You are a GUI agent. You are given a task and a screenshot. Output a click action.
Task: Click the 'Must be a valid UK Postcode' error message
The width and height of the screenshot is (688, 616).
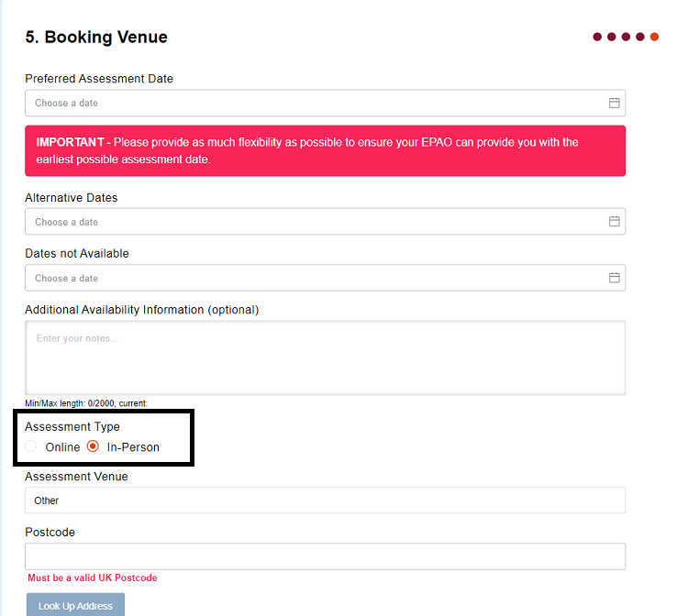(x=93, y=578)
